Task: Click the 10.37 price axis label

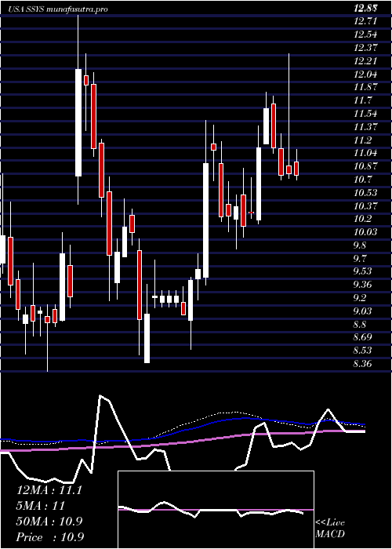Action: [x=365, y=205]
